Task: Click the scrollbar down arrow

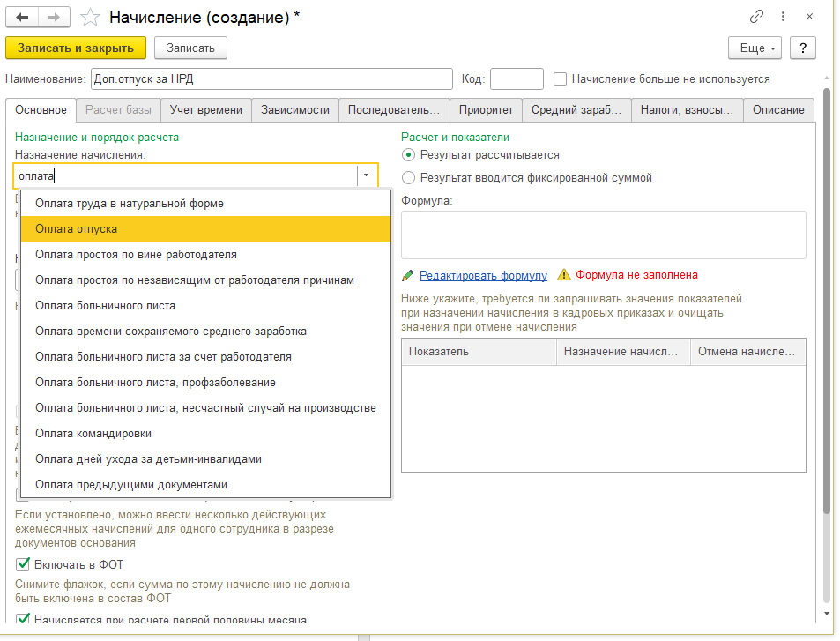Action: pyautogui.click(x=827, y=614)
